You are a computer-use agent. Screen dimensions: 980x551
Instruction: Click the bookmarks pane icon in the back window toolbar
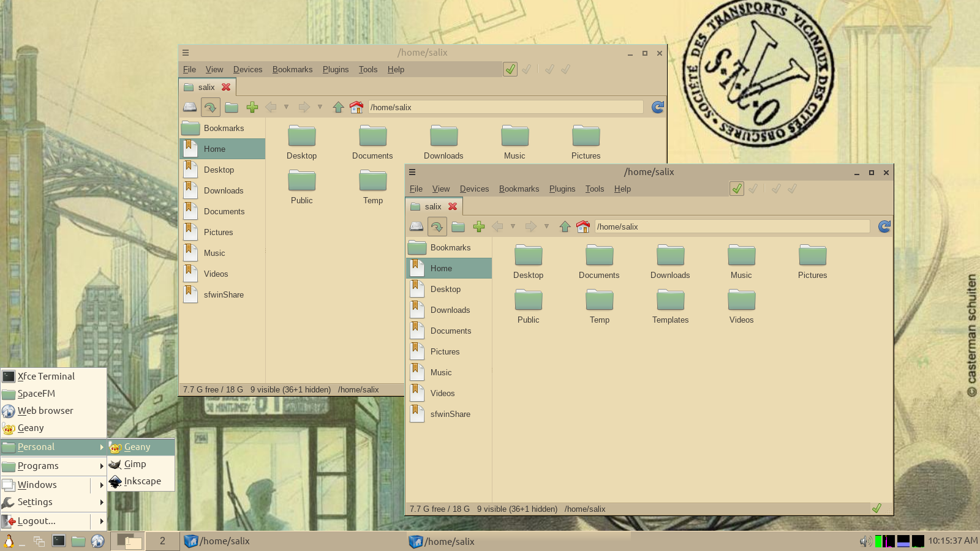click(210, 107)
